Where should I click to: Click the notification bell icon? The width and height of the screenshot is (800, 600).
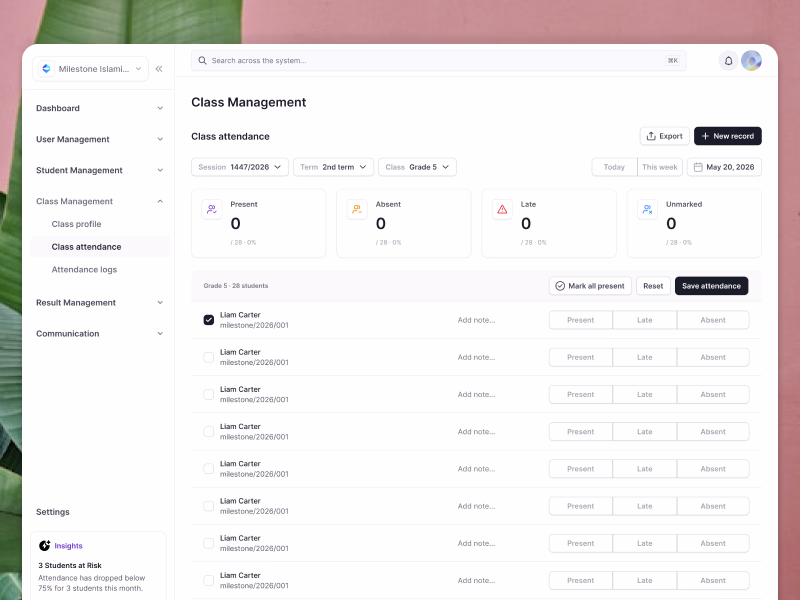coord(728,61)
